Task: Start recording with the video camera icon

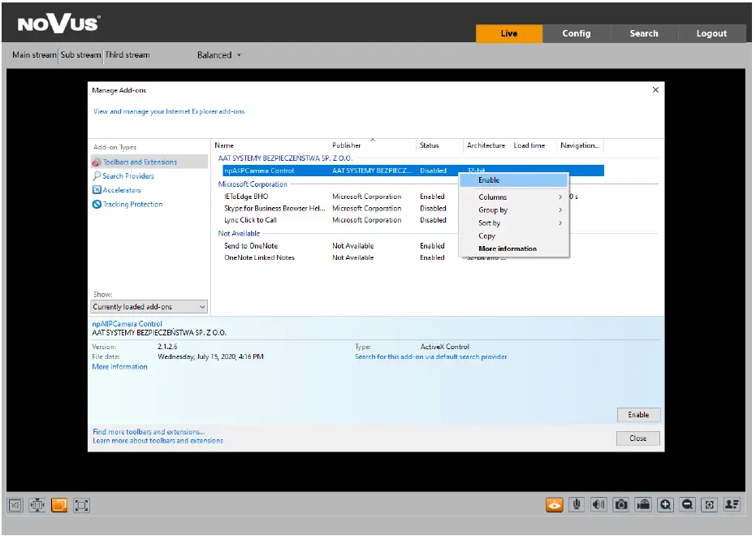Action: (x=643, y=505)
